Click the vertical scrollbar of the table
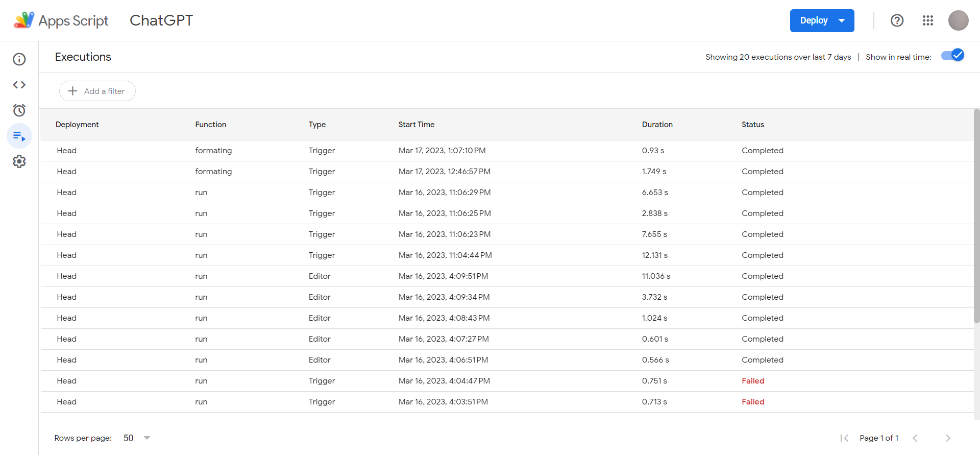The height and width of the screenshot is (455, 980). 977,216
